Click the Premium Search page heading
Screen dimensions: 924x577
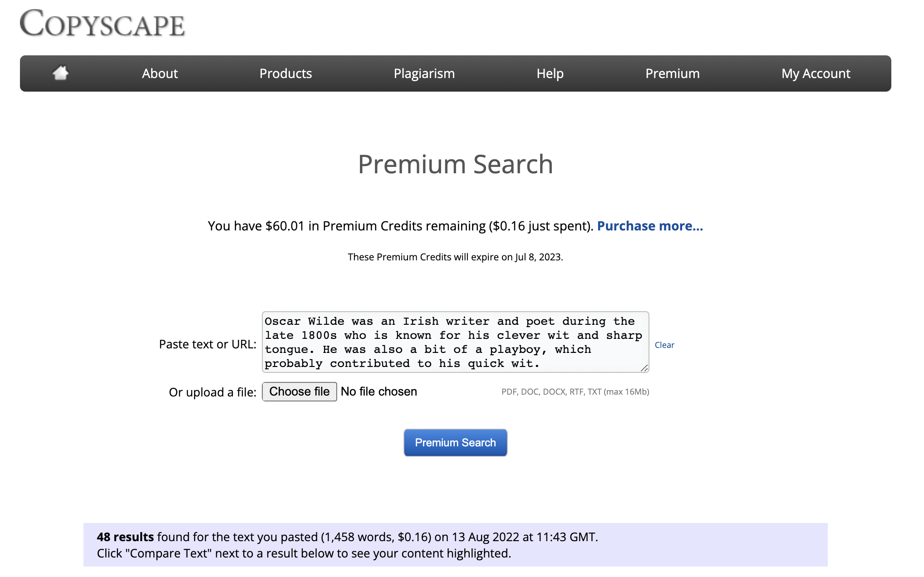coord(455,164)
